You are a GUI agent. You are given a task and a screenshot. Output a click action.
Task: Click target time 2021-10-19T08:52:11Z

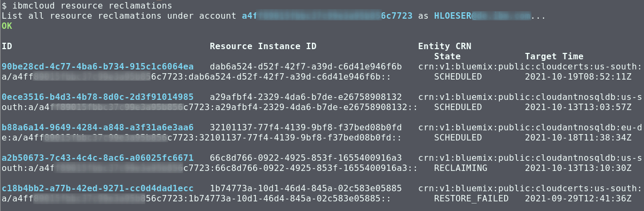[578, 77]
